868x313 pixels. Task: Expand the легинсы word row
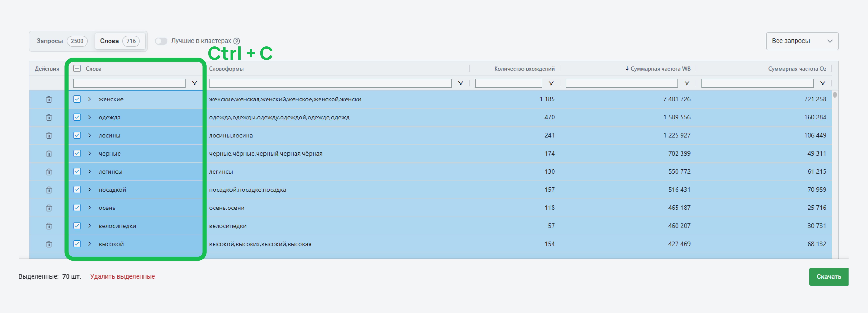tap(90, 171)
